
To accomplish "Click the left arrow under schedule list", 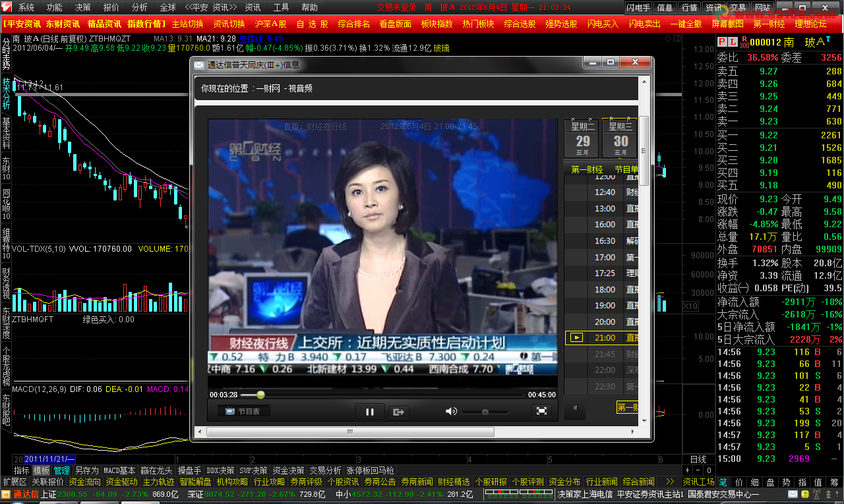I will (574, 408).
